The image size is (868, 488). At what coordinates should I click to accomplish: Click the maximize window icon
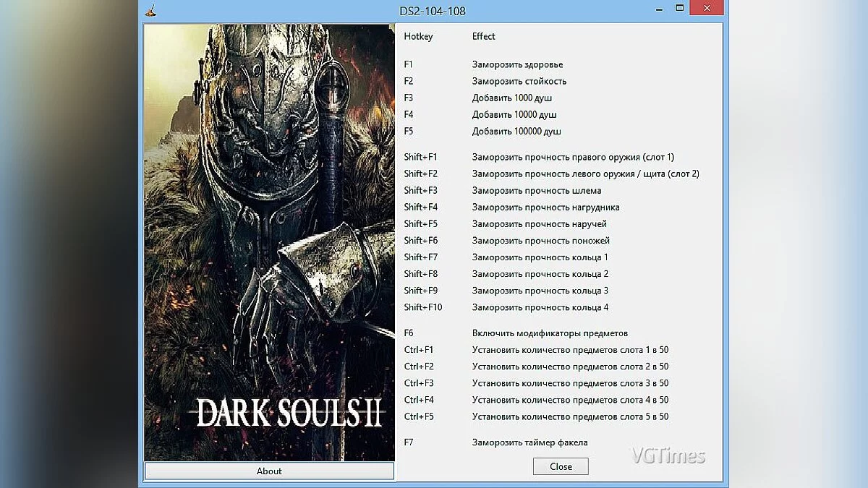[678, 9]
